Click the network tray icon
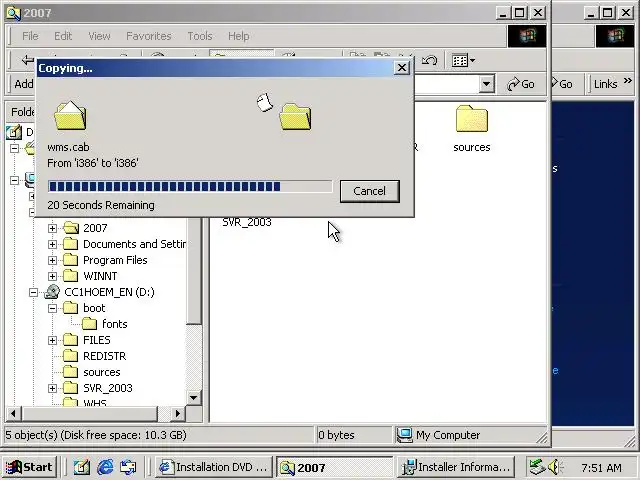This screenshot has height=480, width=640. (537, 467)
